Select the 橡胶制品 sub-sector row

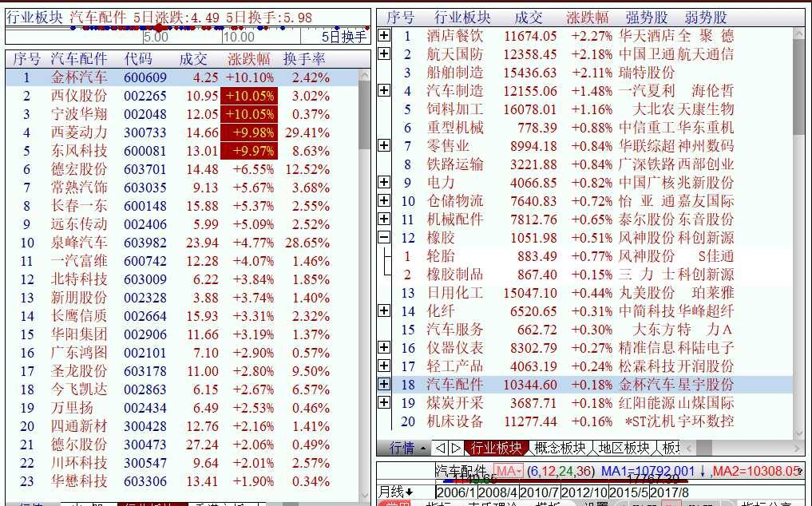[592, 274]
